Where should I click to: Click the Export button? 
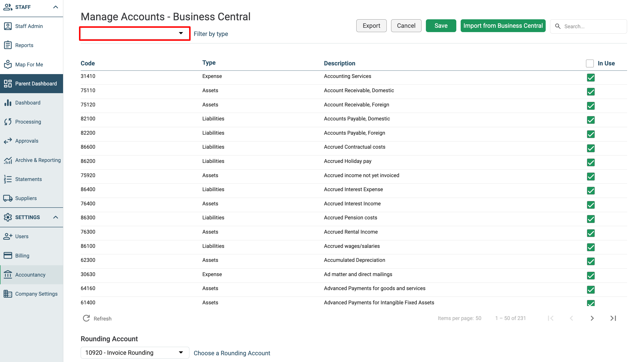pyautogui.click(x=371, y=26)
